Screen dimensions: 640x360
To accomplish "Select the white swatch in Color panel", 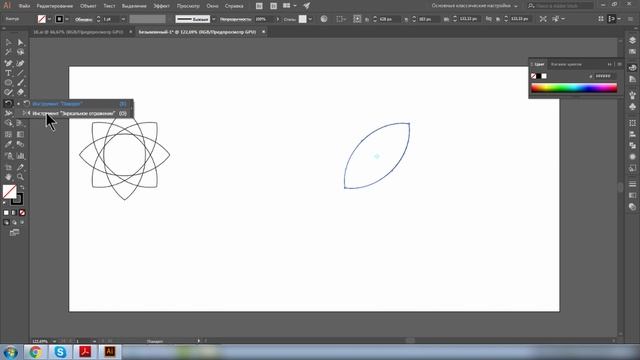I will (x=544, y=76).
